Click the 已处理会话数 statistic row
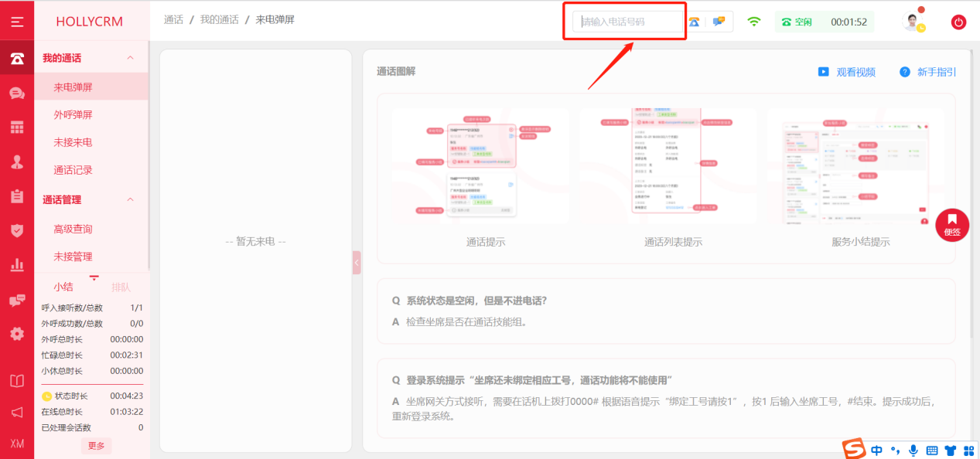This screenshot has height=459, width=980. click(x=92, y=427)
